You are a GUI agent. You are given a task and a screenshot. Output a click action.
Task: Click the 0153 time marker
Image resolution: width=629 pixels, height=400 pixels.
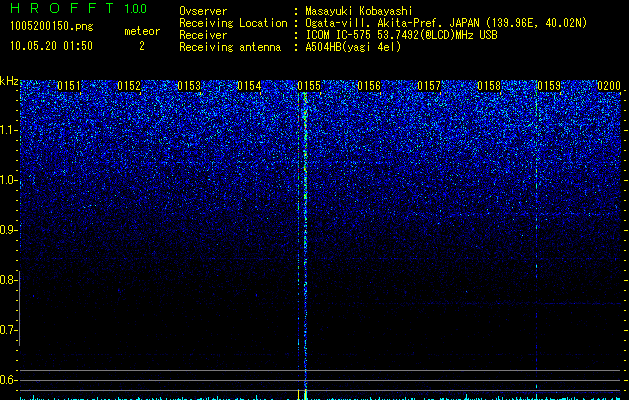pyautogui.click(x=189, y=86)
